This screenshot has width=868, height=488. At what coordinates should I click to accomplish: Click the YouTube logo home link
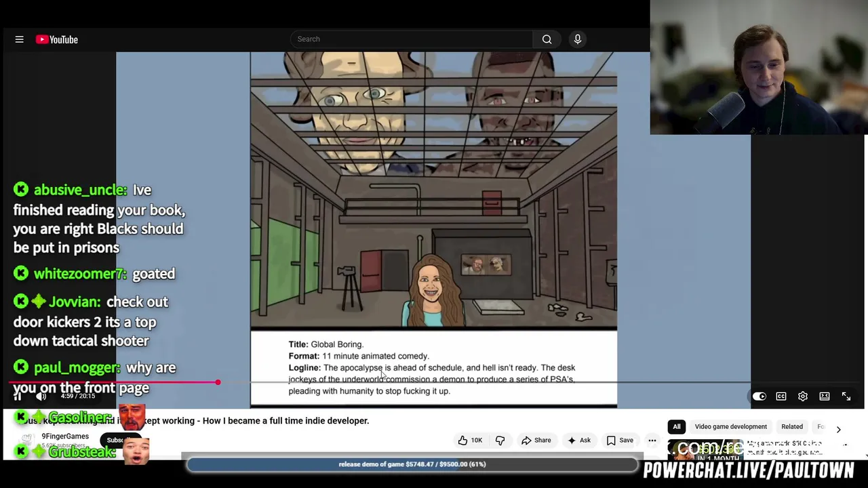(x=57, y=39)
